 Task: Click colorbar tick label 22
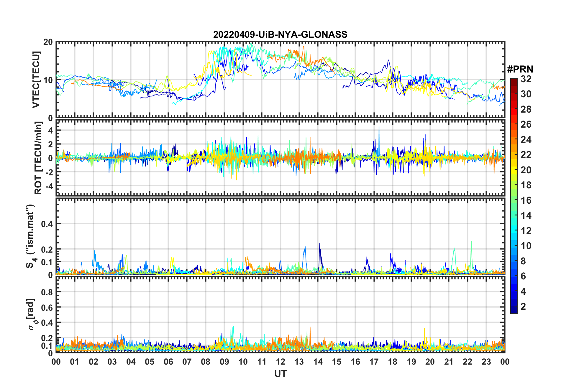526,155
